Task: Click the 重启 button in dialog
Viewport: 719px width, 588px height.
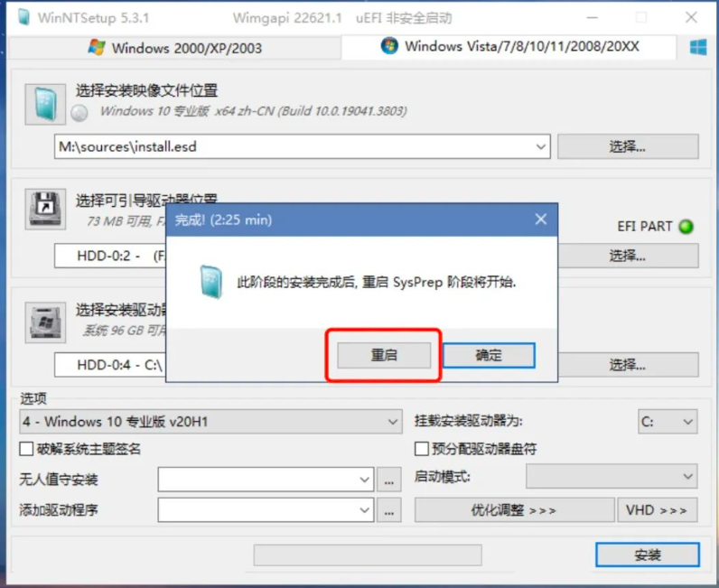Action: tap(384, 355)
